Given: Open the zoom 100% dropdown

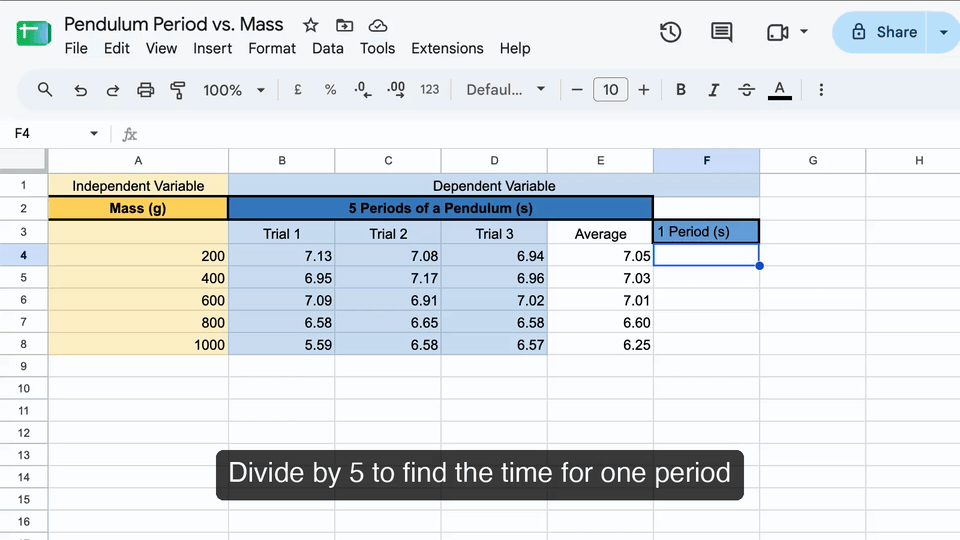Looking at the screenshot, I should coord(234,90).
